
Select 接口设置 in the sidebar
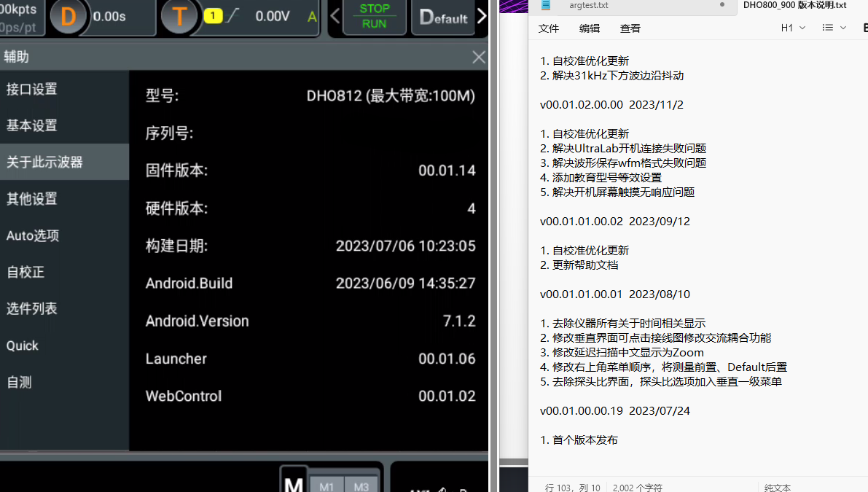(x=32, y=89)
